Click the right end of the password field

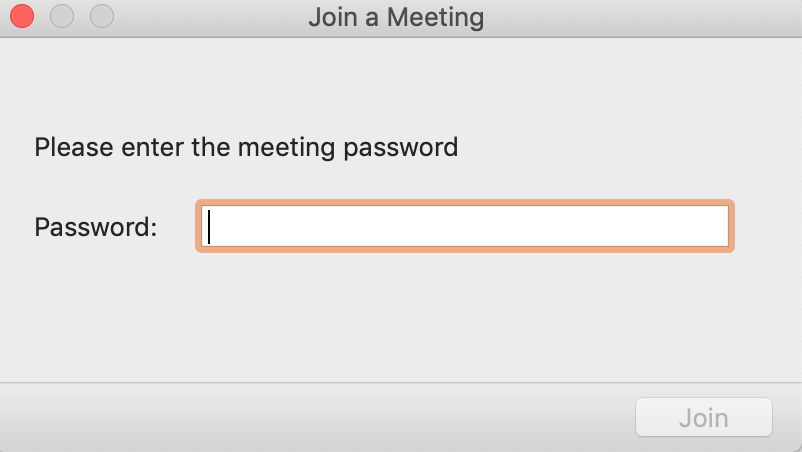click(715, 226)
